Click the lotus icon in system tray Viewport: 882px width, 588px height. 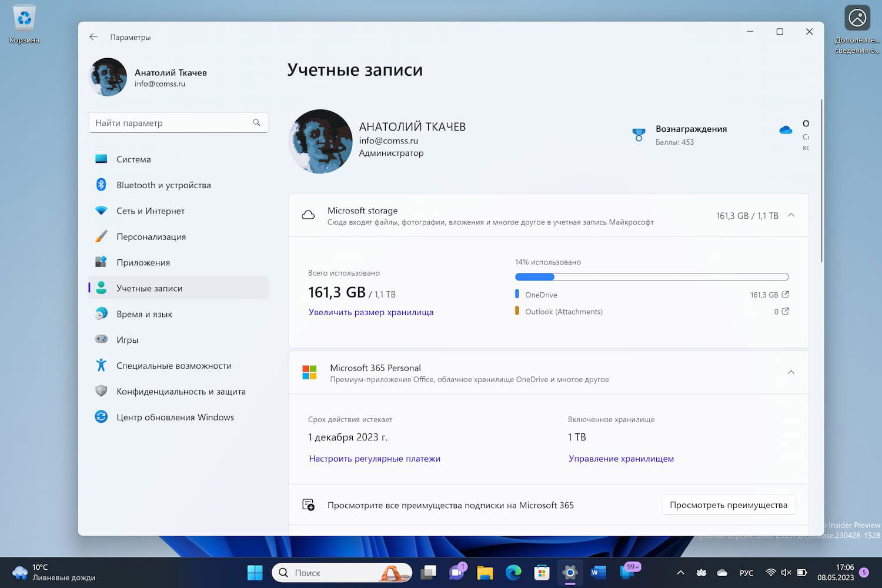pos(701,573)
